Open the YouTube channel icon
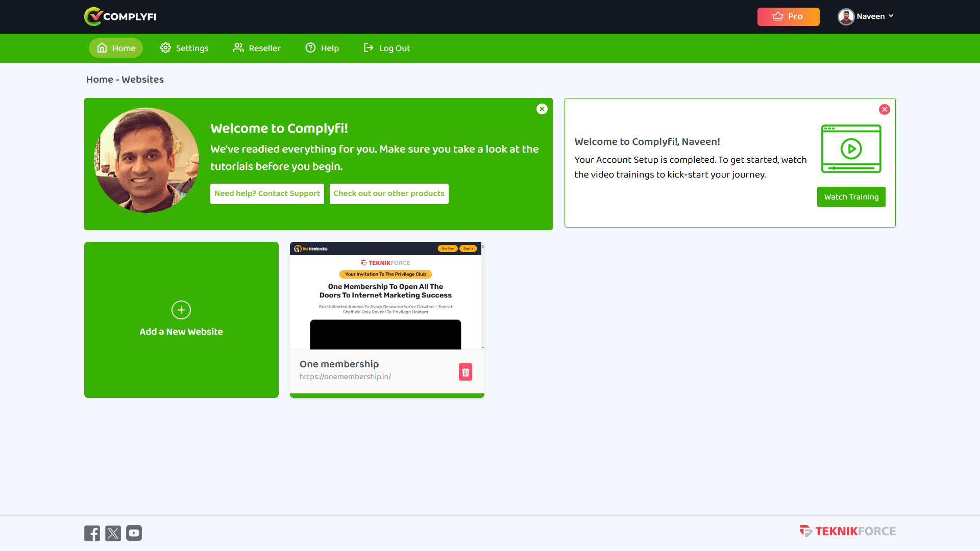This screenshot has width=980, height=551. click(134, 533)
